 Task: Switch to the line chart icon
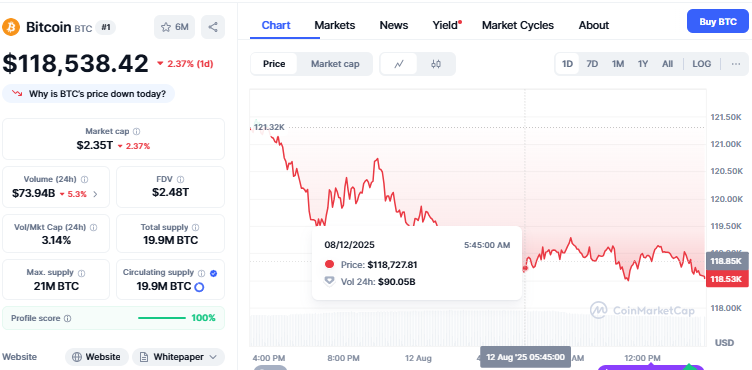pyautogui.click(x=399, y=64)
